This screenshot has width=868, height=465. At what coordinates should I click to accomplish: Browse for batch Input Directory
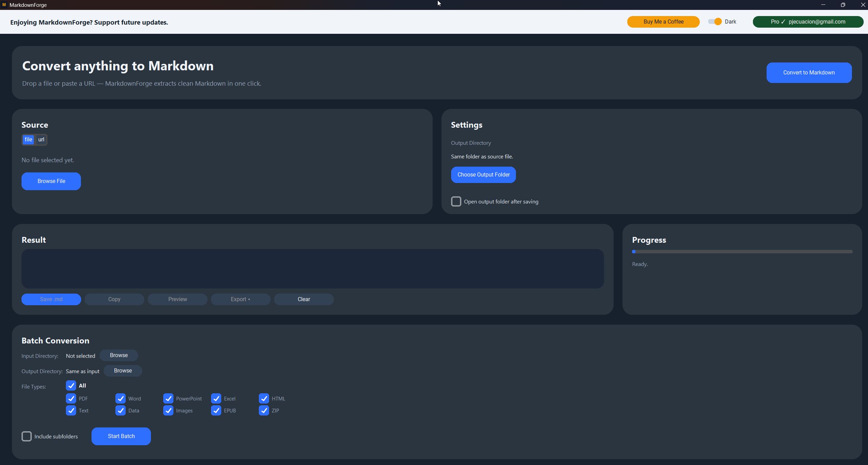click(x=119, y=355)
